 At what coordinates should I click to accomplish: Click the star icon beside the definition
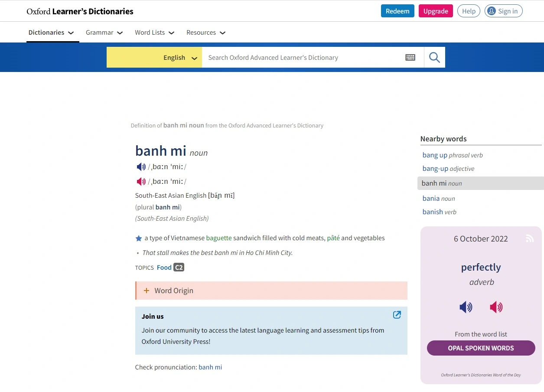pyautogui.click(x=139, y=238)
